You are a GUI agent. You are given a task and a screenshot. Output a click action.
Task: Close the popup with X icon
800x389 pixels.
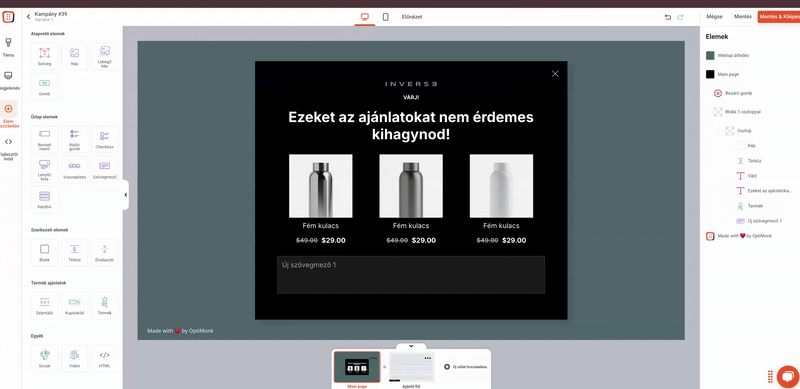(x=555, y=74)
